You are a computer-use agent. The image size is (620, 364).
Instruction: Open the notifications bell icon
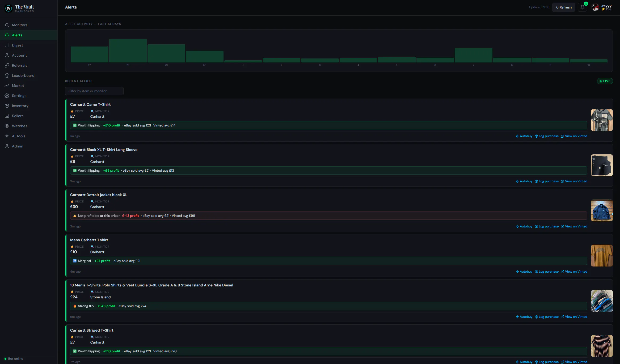point(582,7)
